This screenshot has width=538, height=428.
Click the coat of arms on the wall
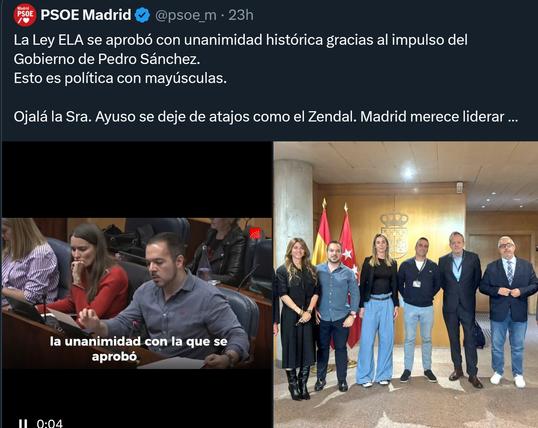395,233
